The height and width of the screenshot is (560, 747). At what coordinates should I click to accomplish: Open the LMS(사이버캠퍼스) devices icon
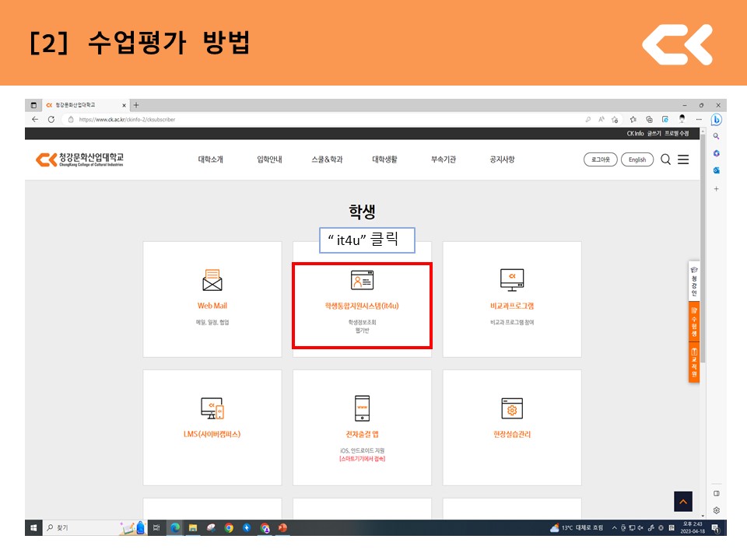212,408
